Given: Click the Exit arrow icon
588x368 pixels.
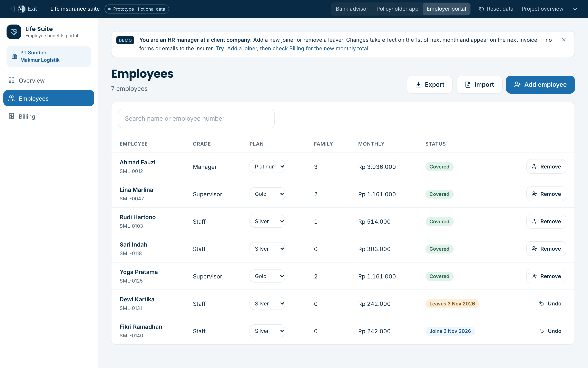Looking at the screenshot, I should tap(13, 9).
